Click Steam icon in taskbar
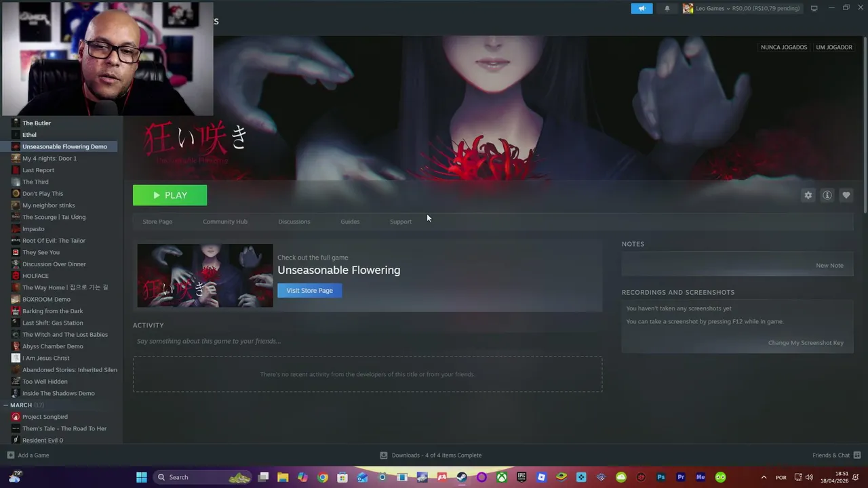868x488 pixels. pos(462,477)
